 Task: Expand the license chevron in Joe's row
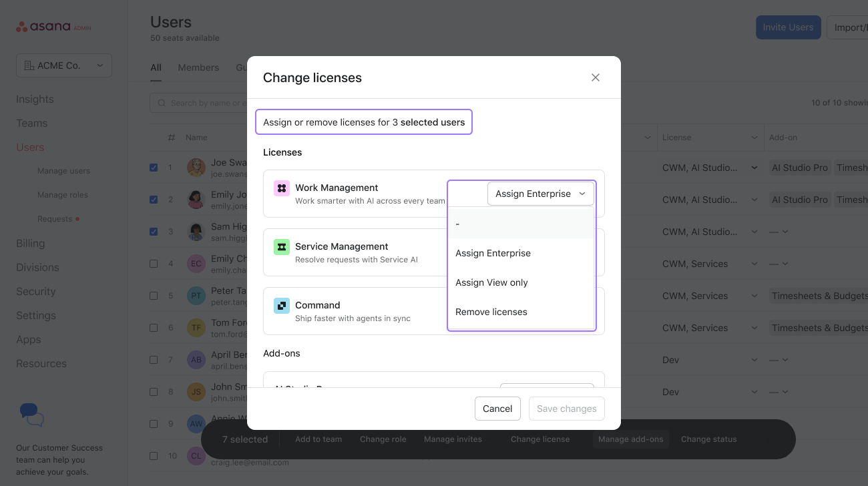pyautogui.click(x=754, y=168)
